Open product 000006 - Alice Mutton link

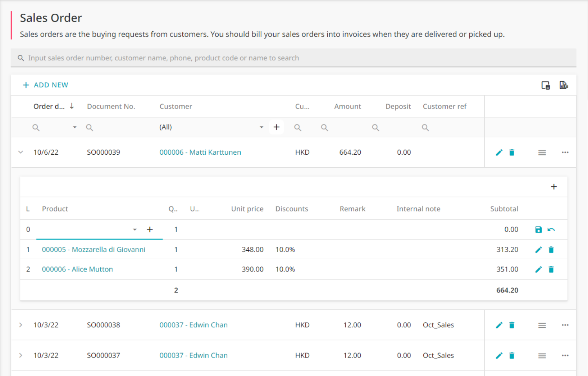77,269
